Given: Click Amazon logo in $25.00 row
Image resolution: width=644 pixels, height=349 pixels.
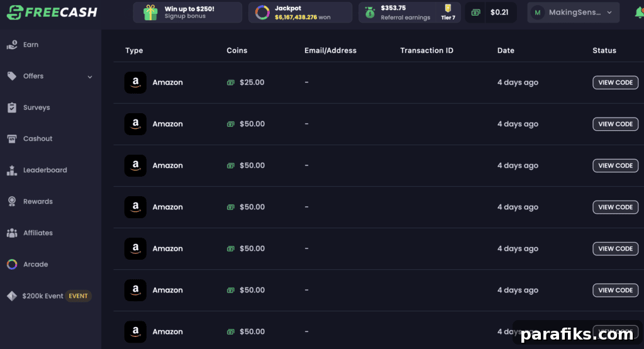Looking at the screenshot, I should [135, 82].
